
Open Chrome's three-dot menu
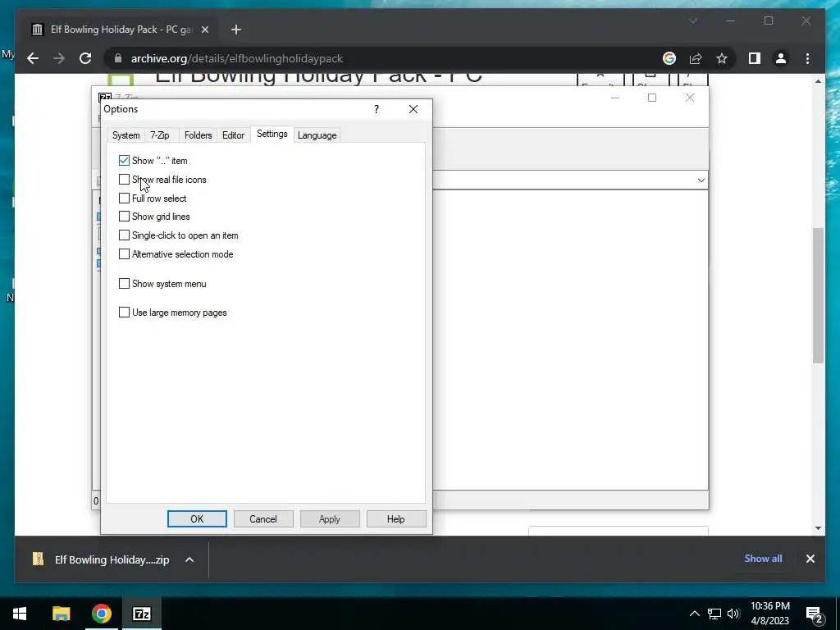pos(807,58)
